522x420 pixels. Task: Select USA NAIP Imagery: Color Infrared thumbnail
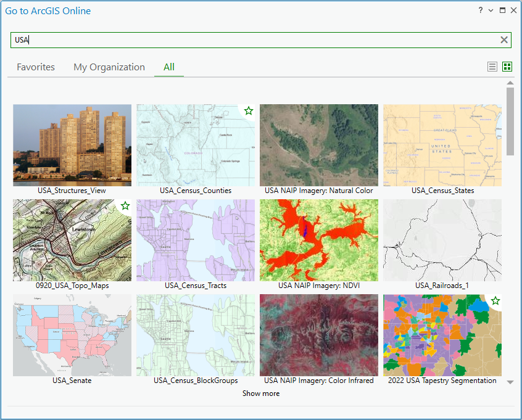pos(319,335)
